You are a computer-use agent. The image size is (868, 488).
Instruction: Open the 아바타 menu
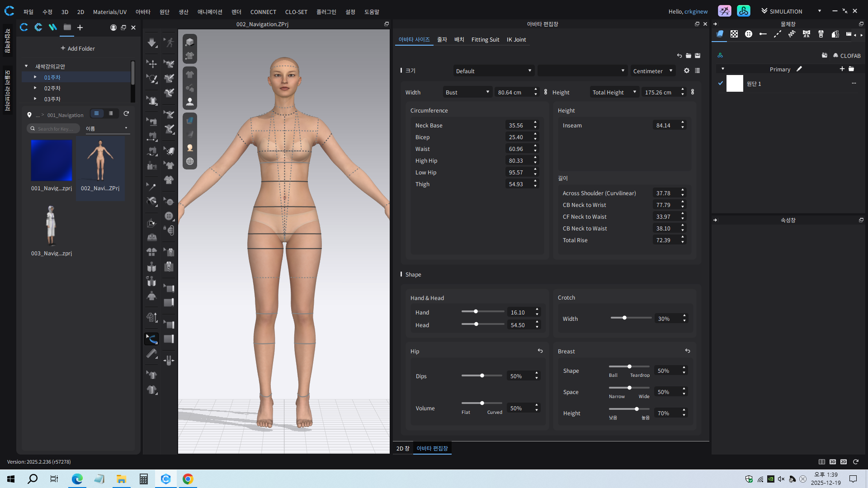click(x=142, y=12)
